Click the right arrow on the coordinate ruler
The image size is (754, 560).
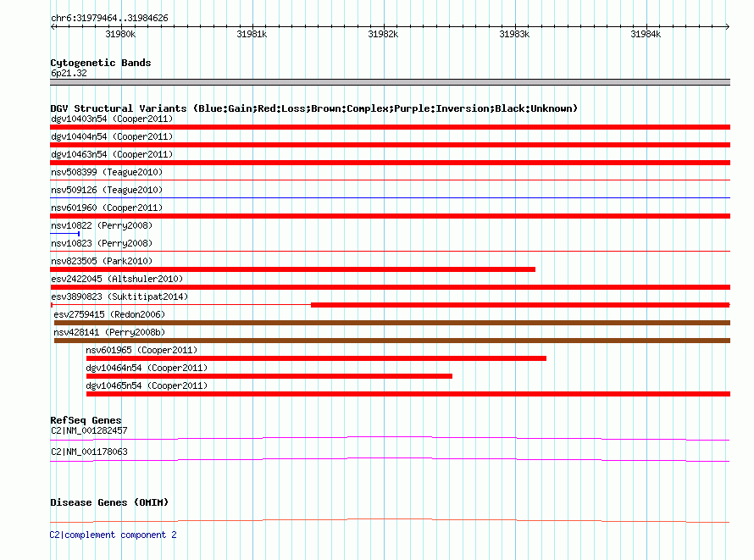click(x=728, y=27)
